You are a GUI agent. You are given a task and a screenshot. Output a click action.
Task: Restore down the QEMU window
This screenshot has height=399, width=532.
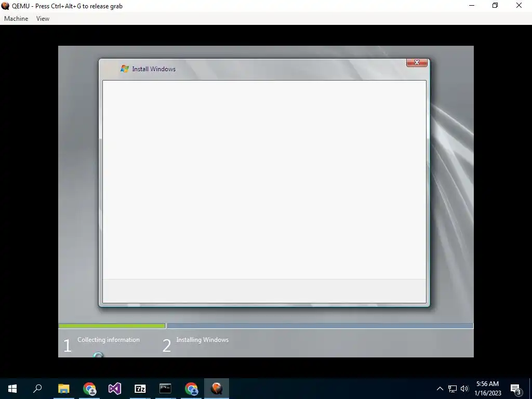pyautogui.click(x=495, y=5)
